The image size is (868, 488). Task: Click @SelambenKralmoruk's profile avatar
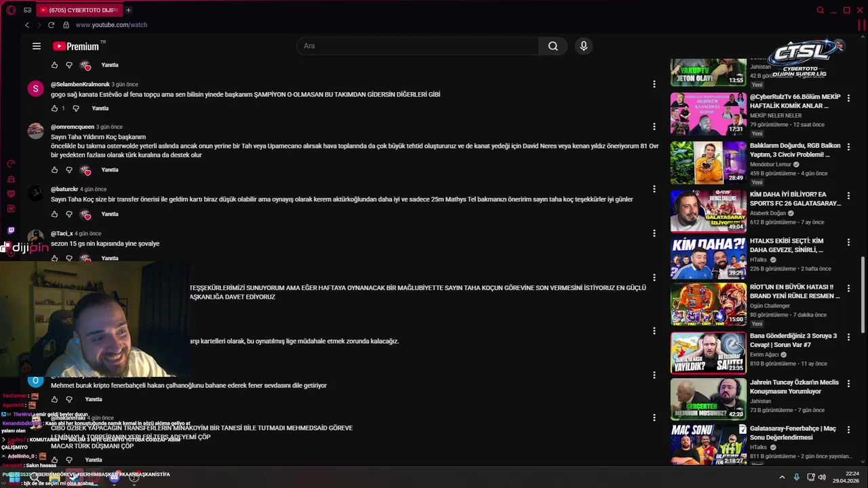point(35,89)
